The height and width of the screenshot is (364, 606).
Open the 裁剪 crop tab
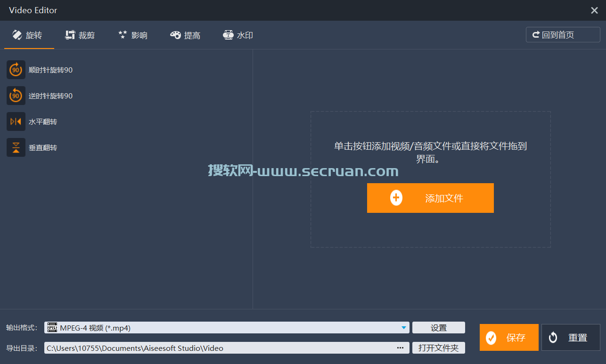(80, 35)
